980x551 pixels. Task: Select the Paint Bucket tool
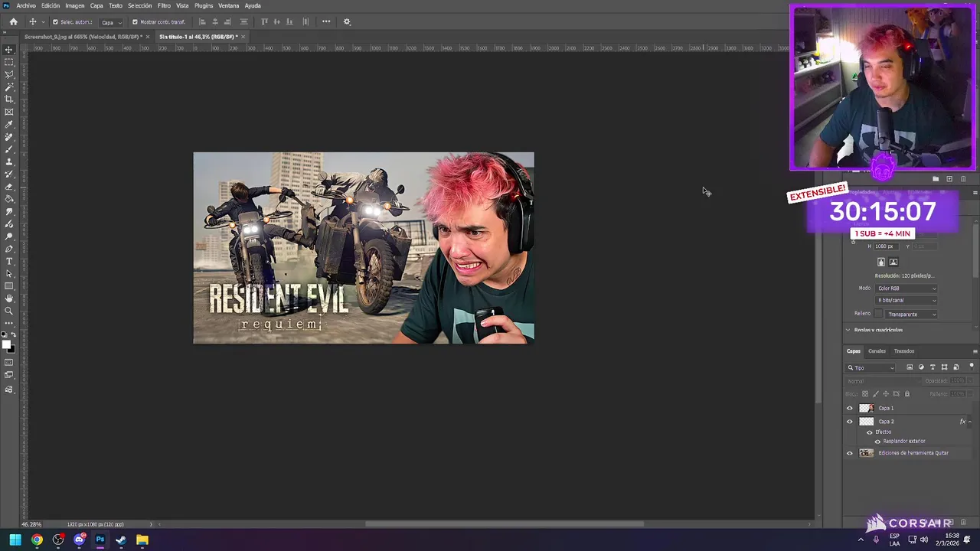pos(9,199)
